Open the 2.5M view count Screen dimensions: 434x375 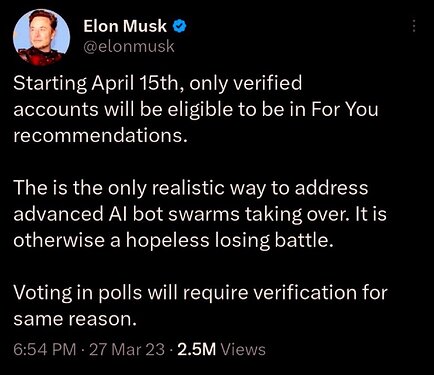[197, 350]
